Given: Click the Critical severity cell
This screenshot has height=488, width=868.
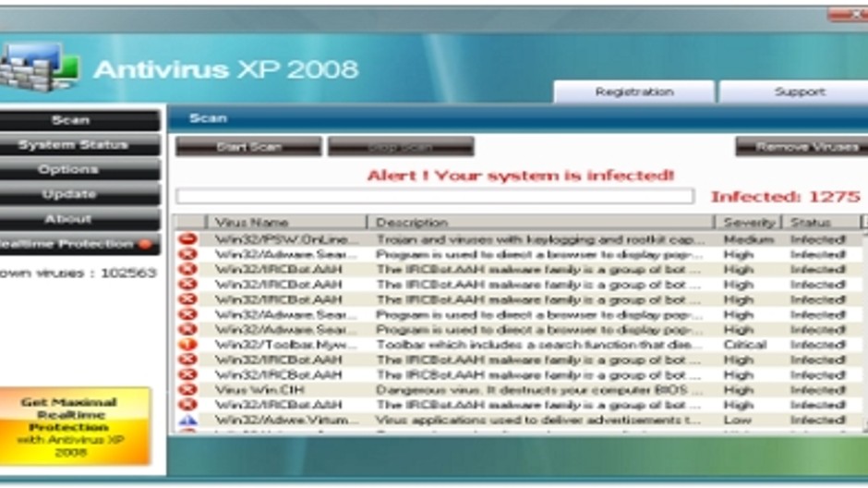Looking at the screenshot, I should pos(745,345).
